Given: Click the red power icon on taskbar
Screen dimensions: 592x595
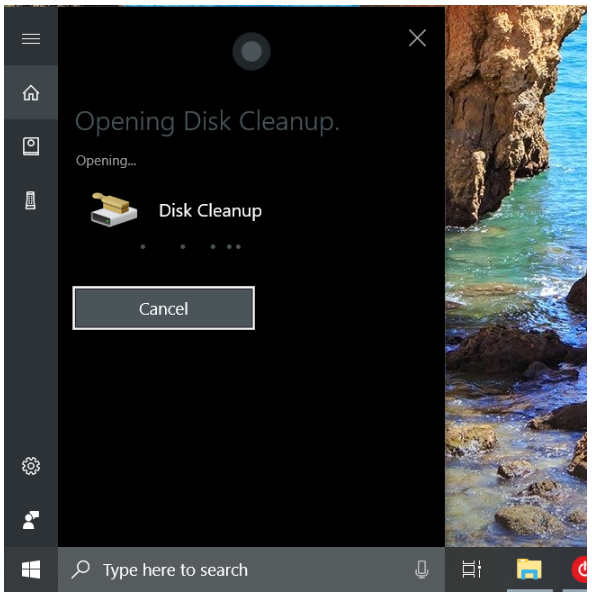Looking at the screenshot, I should 580,569.
